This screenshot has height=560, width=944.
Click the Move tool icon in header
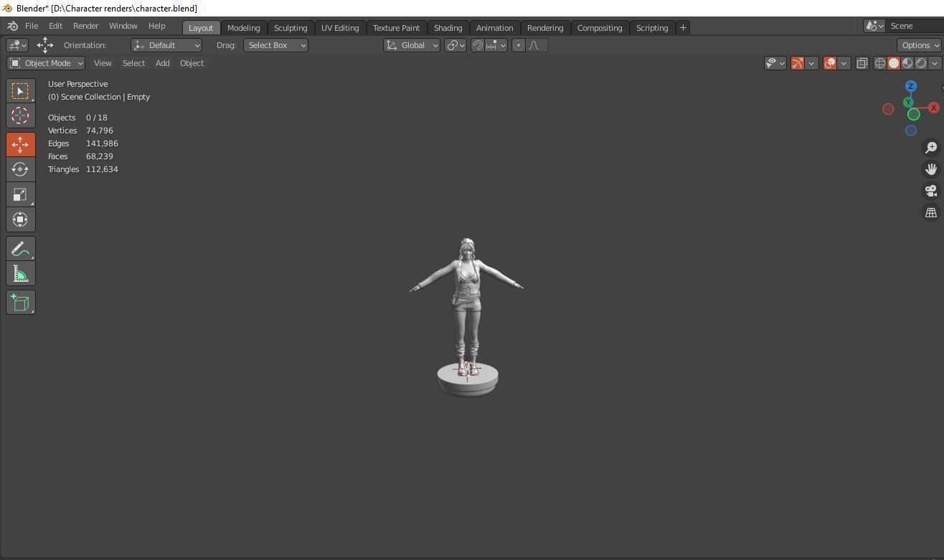point(45,45)
